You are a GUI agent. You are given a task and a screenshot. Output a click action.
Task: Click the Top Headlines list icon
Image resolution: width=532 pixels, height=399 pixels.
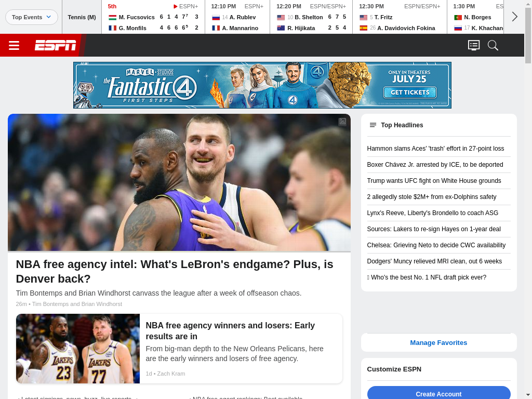pyautogui.click(x=373, y=125)
